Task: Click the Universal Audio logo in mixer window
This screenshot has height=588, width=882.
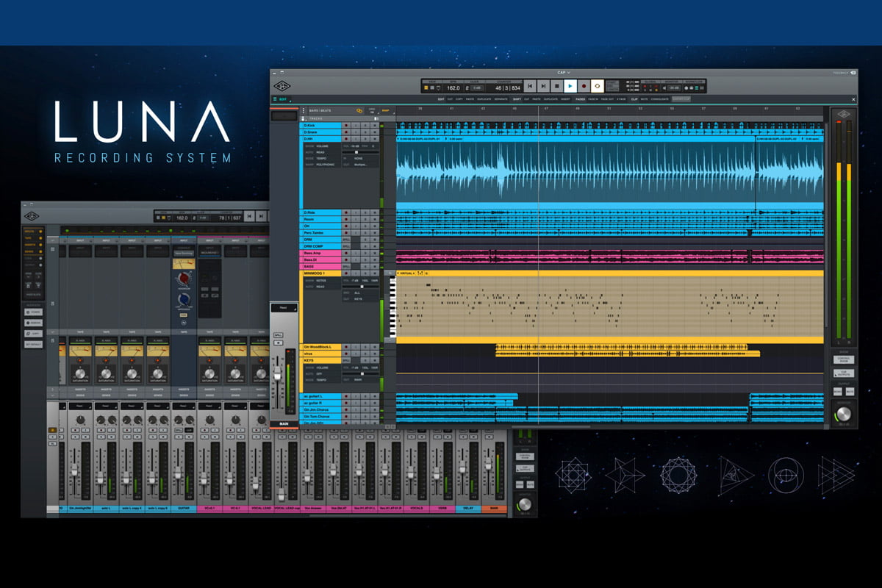Action: (32, 216)
